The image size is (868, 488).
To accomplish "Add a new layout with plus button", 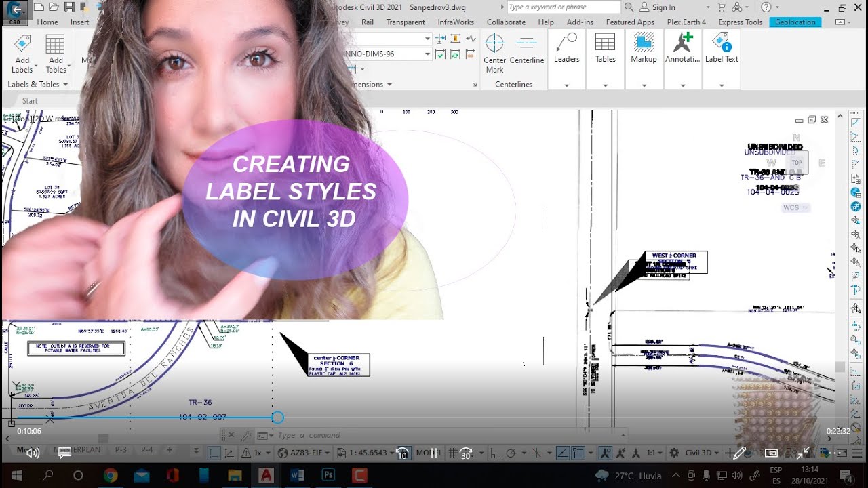I will [x=170, y=449].
